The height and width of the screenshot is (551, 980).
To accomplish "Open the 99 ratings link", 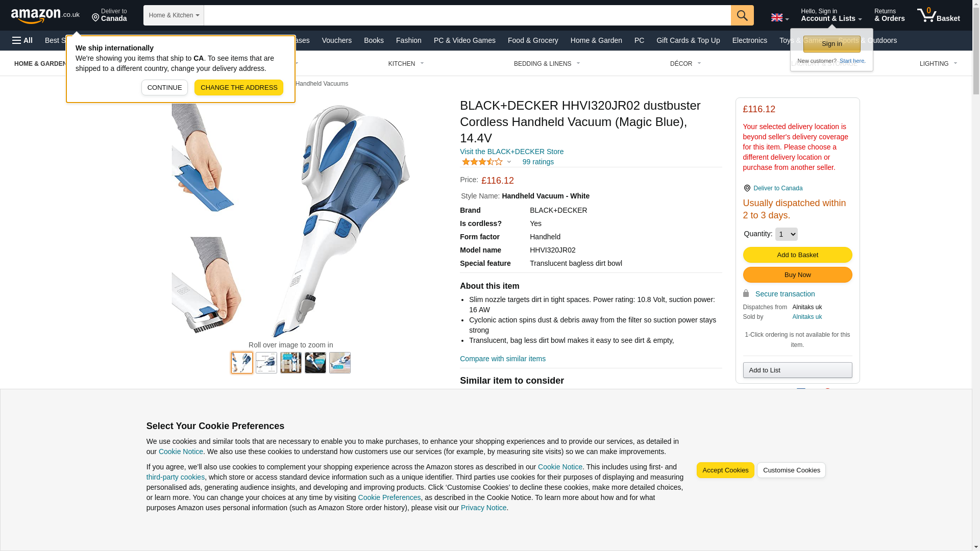I will click(538, 162).
